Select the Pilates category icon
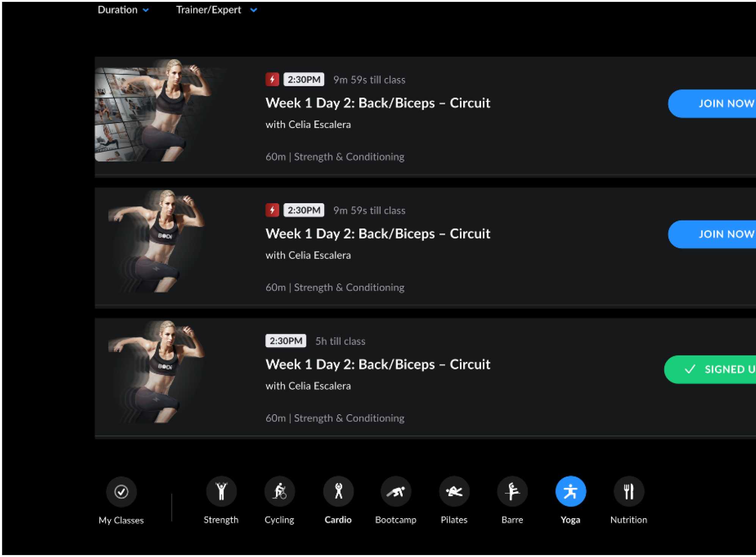The height and width of the screenshot is (557, 756). tap(454, 491)
